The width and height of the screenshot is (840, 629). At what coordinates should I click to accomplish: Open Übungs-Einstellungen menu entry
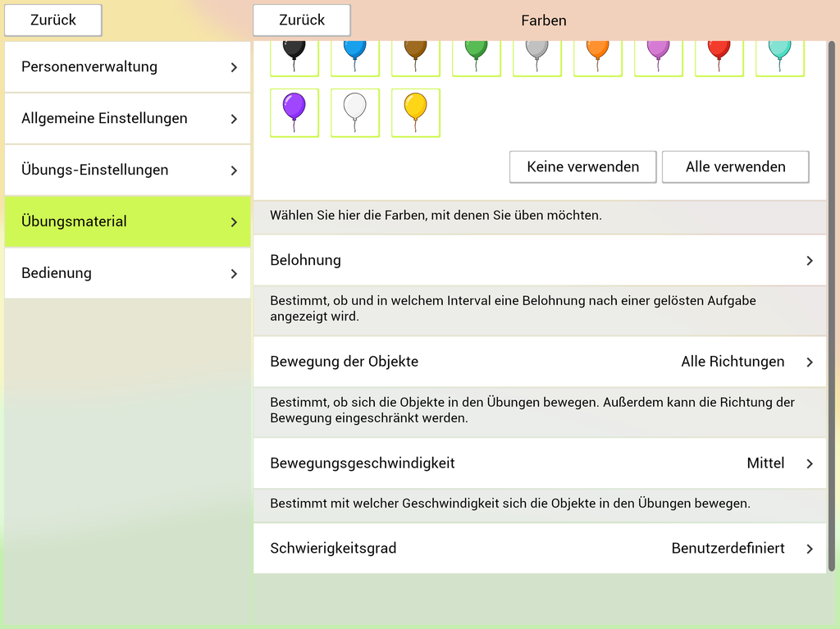click(x=127, y=170)
